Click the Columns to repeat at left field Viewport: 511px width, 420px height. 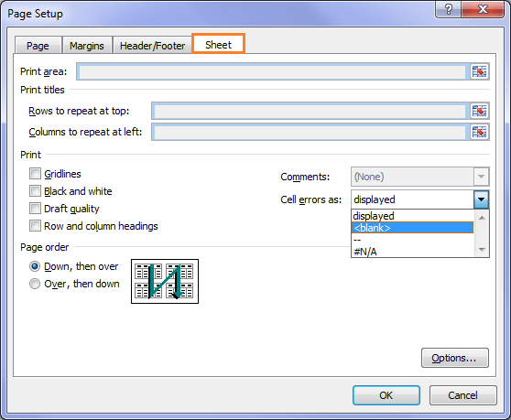tap(310, 132)
